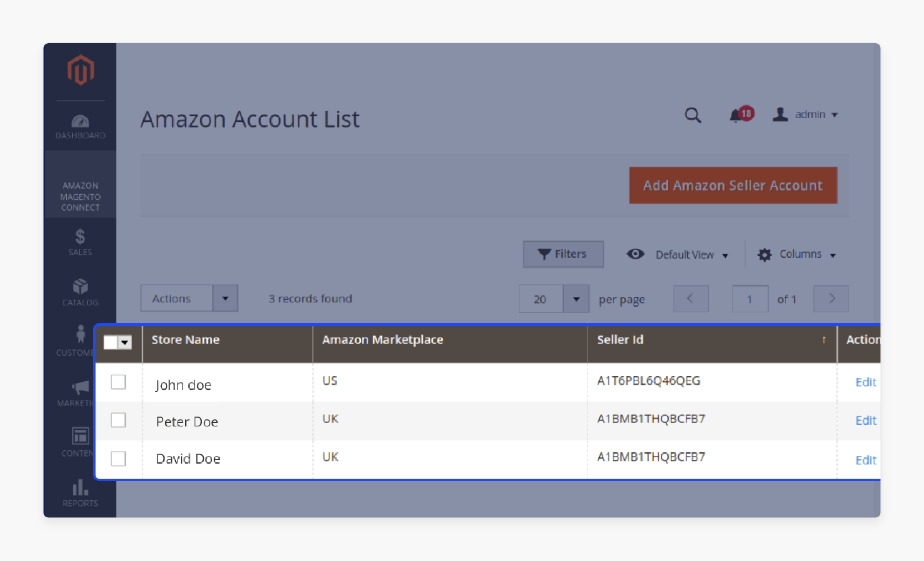Check the David Doe row checkbox
Viewport: 924px width, 561px height.
118,459
